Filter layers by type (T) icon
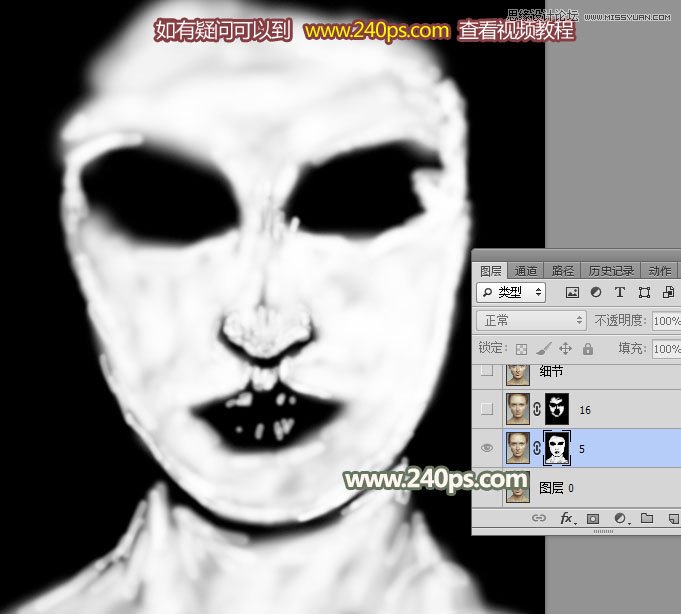Viewport: 681px width, 614px height. pos(620,293)
